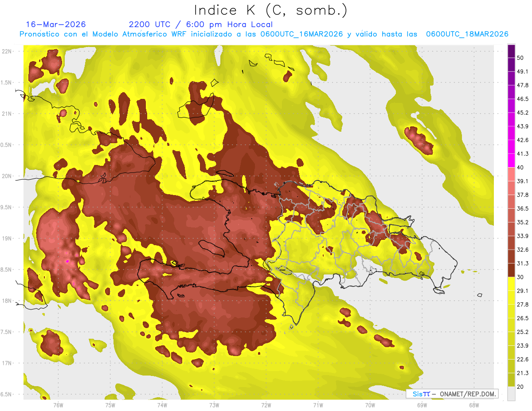Click the '74W' longitude label
532x411 pixels.
[162, 405]
